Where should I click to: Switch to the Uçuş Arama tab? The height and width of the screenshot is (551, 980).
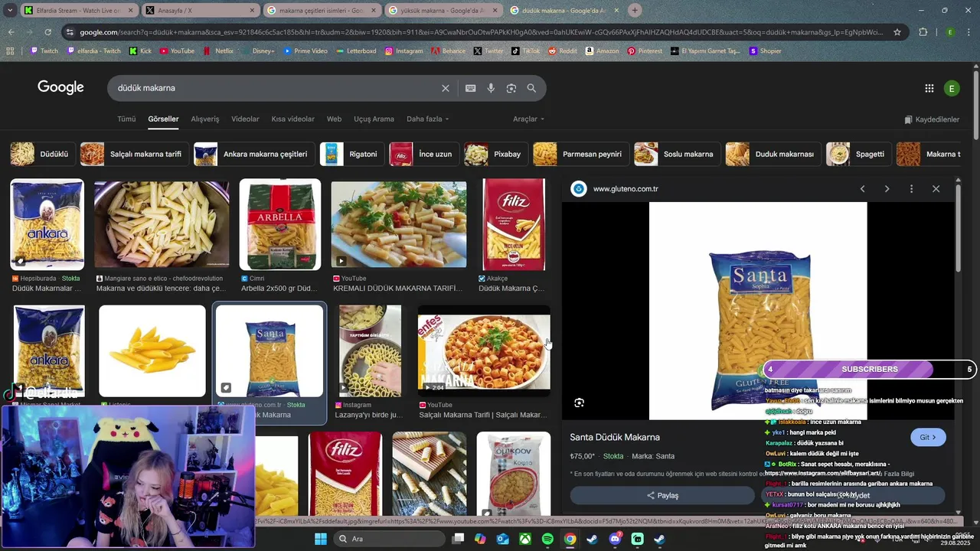(374, 119)
